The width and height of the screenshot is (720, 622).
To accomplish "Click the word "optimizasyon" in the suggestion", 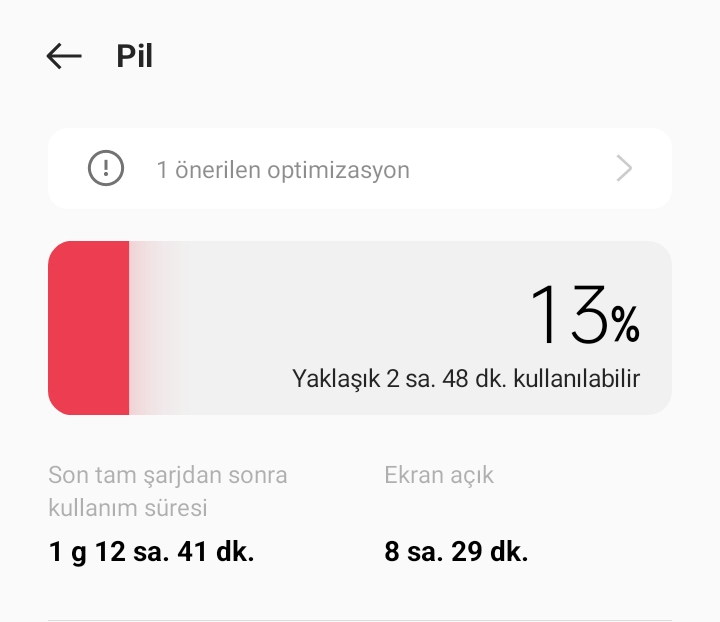I will tap(338, 170).
